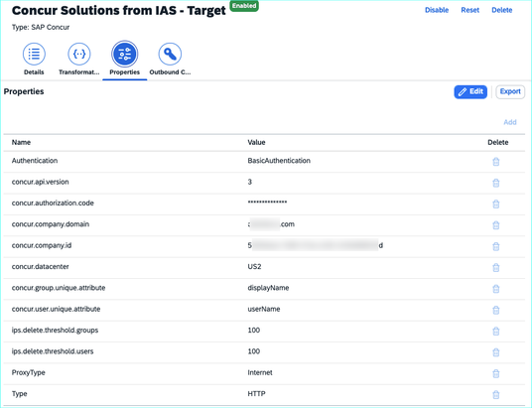532x408 pixels.
Task: Open the Transformations tab icon
Action: [x=79, y=54]
